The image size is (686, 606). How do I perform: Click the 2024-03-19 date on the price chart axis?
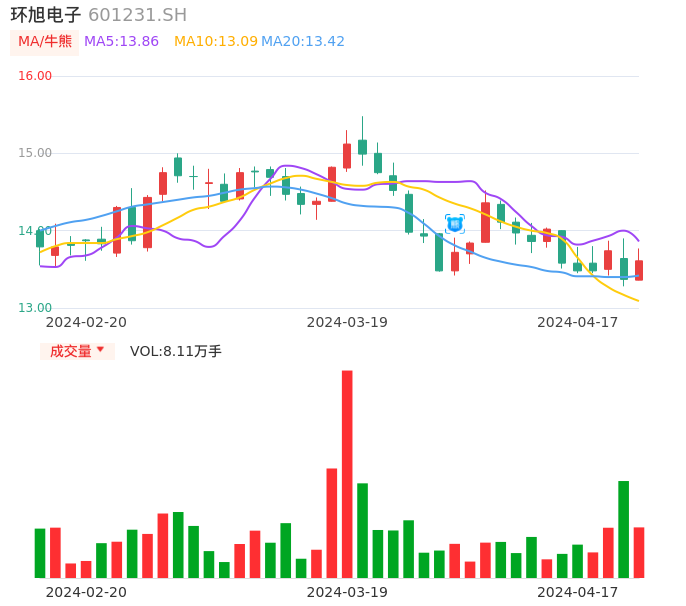(x=347, y=322)
